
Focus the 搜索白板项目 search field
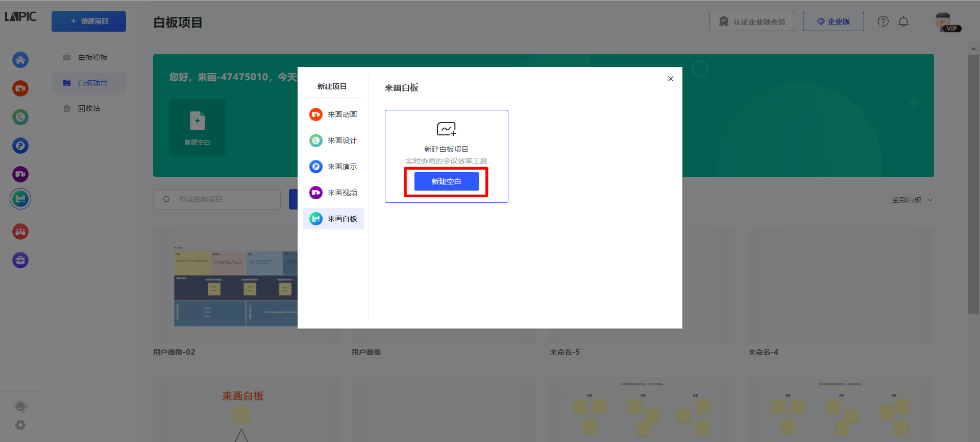217,199
